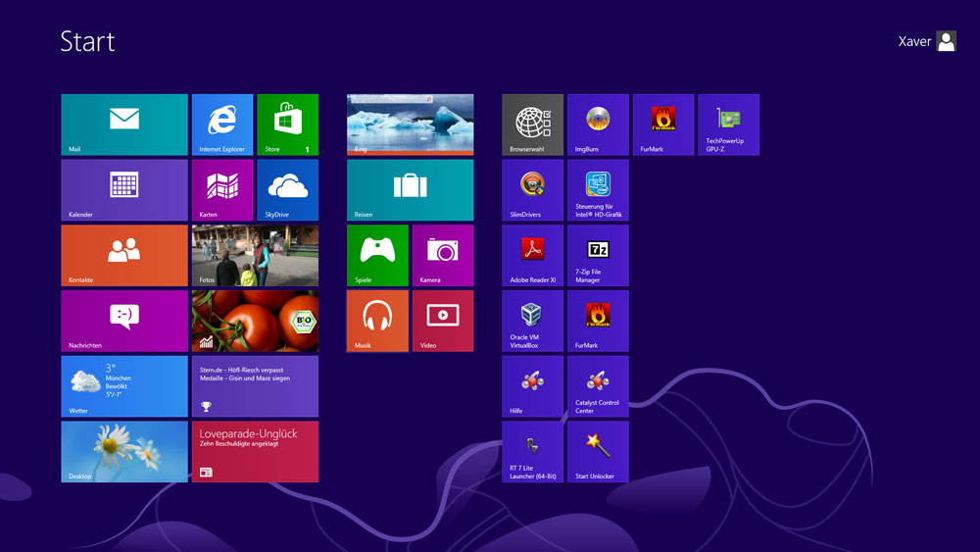
Task: Open the Desktop tile with daisies
Action: [x=123, y=451]
